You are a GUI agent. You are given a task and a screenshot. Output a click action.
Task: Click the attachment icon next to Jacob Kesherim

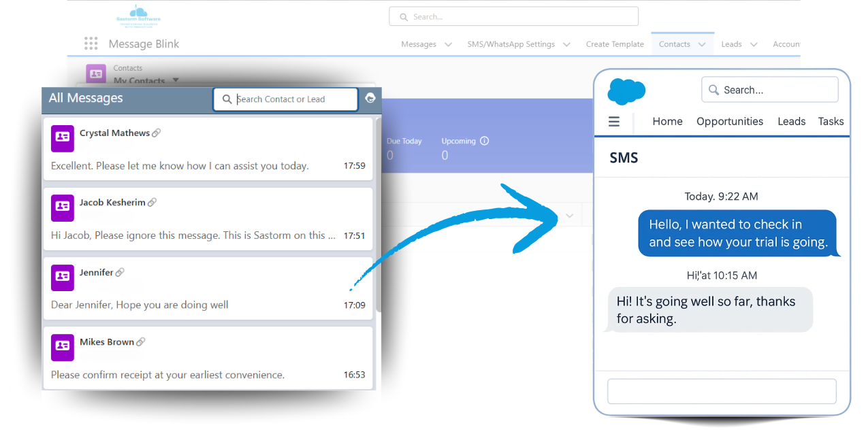[151, 202]
